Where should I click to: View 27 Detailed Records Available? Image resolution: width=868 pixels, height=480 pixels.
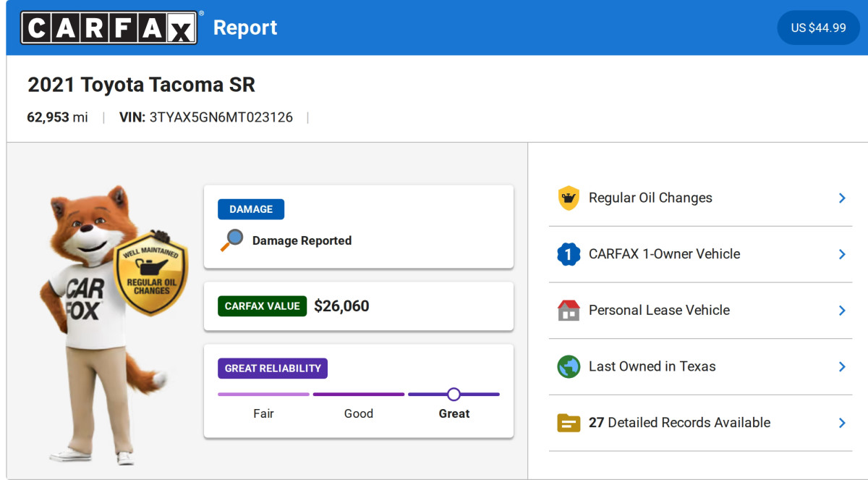tap(679, 423)
